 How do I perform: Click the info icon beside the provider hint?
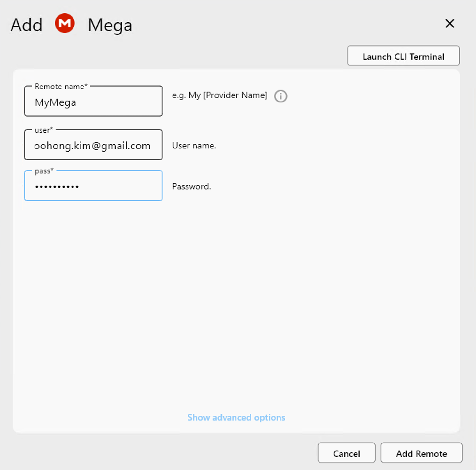tap(280, 96)
